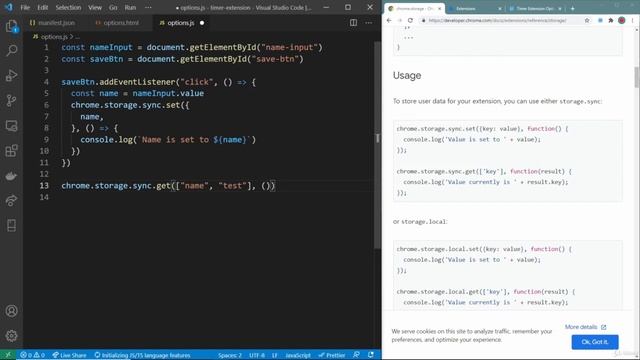This screenshot has width=640, height=360.
Task: Change encoding via UTF-8
Action: coord(257,355)
